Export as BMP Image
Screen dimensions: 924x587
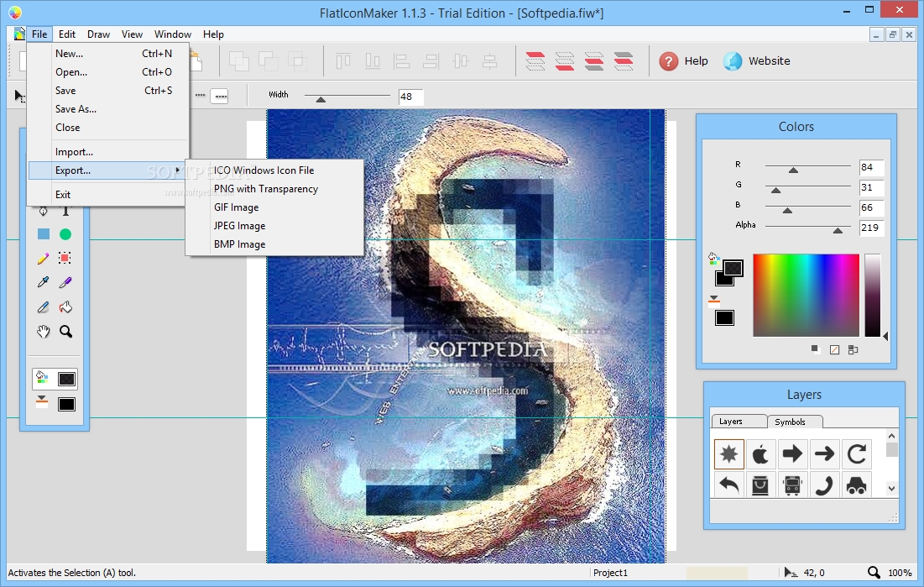pyautogui.click(x=274, y=244)
